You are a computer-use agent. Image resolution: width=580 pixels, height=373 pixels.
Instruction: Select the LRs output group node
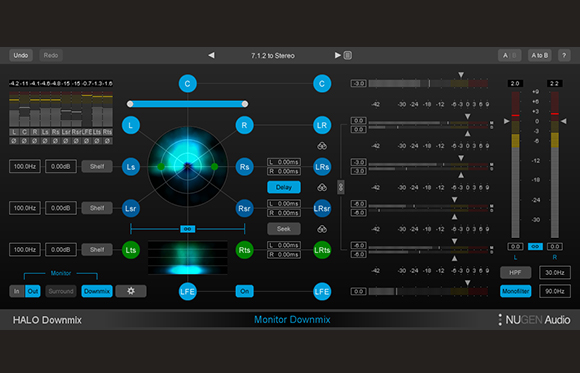pyautogui.click(x=322, y=167)
